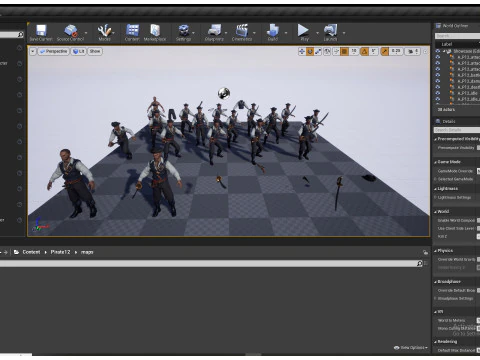Viewport: 480px width, 360px height.
Task: Open rotation snap angle value
Action: [x=373, y=51]
